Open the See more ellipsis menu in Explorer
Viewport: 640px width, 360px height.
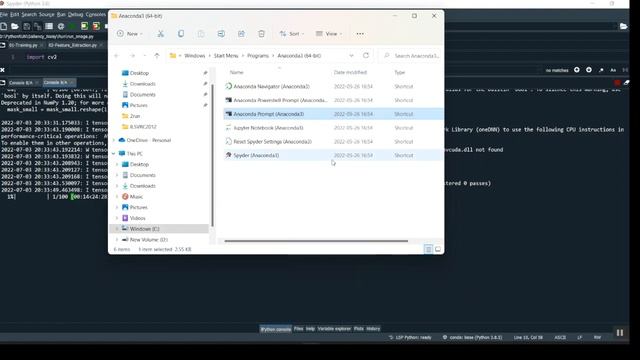360,34
